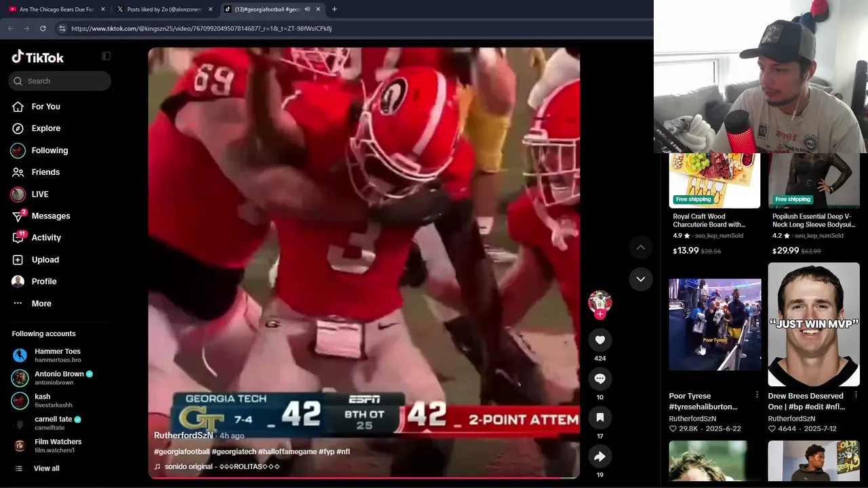Close the Chicago Bears YouTube tab
Viewport: 868px width, 488px height.
point(103,9)
